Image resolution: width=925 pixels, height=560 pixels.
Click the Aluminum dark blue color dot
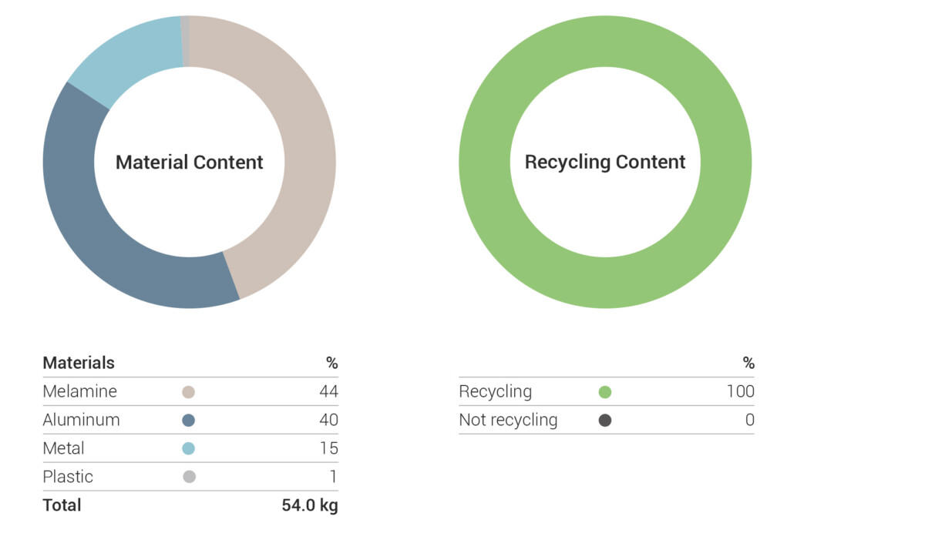coord(189,421)
